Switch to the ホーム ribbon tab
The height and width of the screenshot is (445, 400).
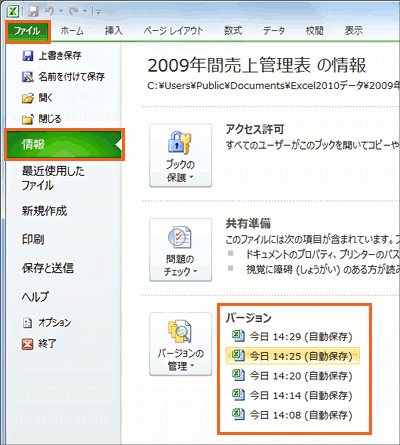[72, 31]
